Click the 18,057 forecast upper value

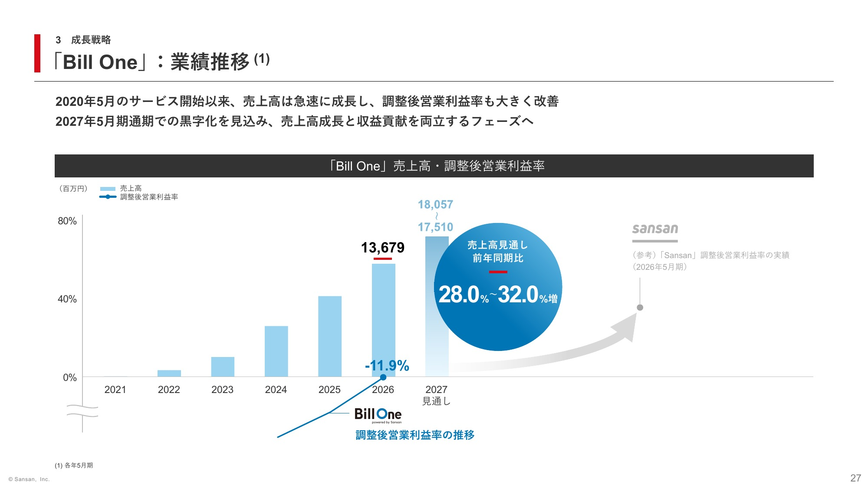pos(435,205)
